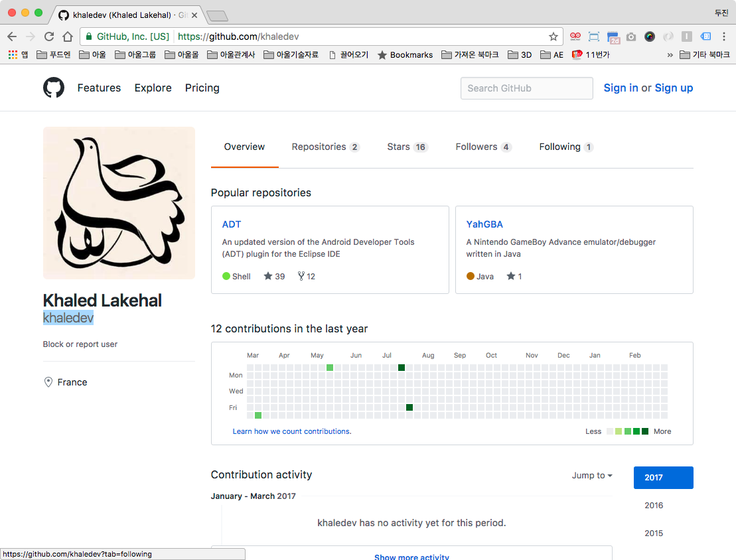736x560 pixels.
Task: Click the Sign up link
Action: click(x=674, y=88)
